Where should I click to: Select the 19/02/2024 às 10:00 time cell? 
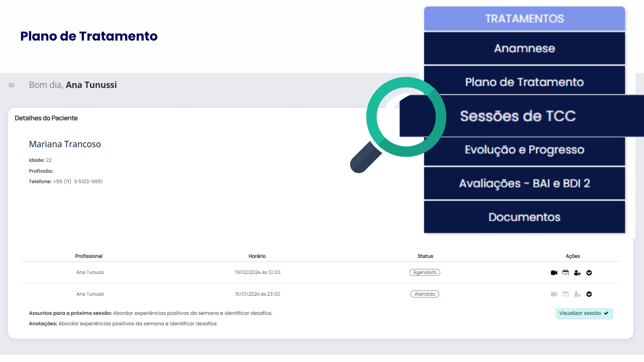point(258,273)
